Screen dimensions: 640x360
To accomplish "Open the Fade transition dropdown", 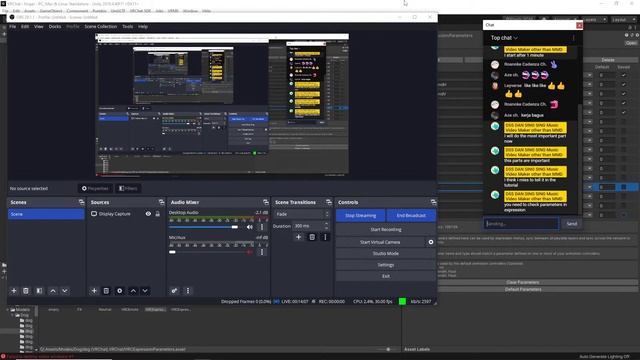I will coord(302,214).
